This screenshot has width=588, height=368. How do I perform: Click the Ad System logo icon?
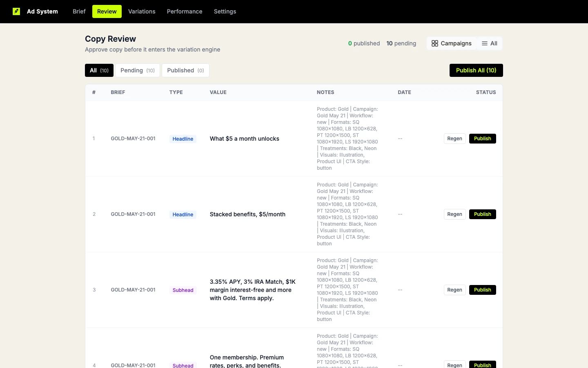(x=16, y=11)
